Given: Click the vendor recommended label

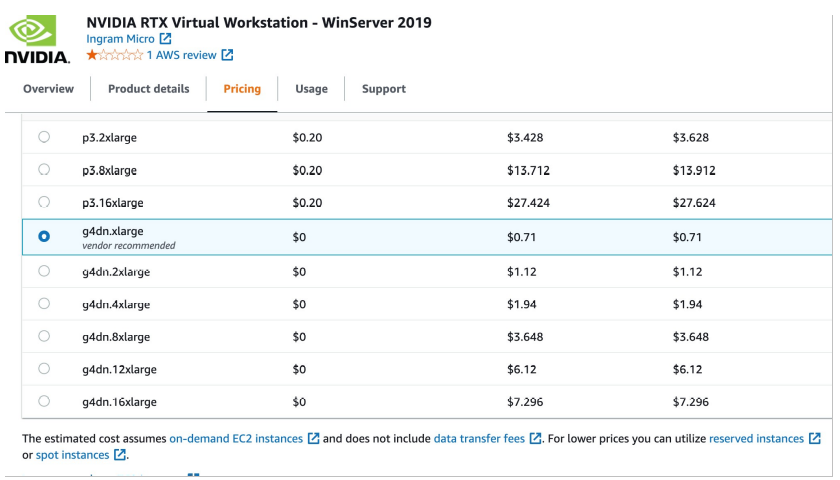Looking at the screenshot, I should pos(129,245).
